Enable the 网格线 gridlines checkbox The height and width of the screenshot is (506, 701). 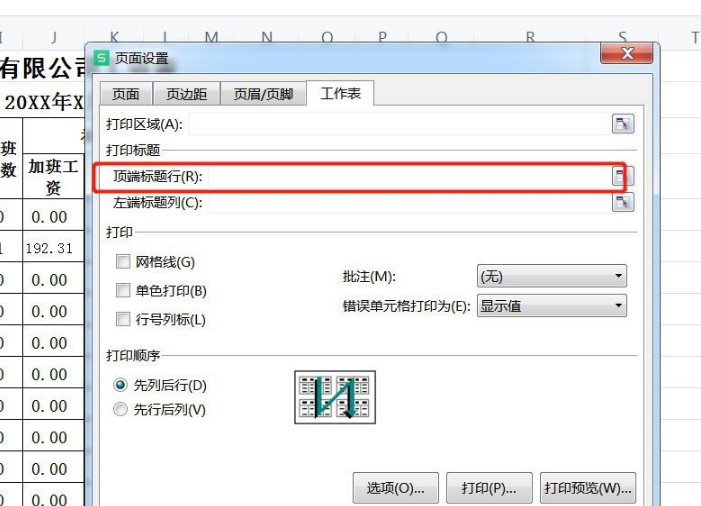pyautogui.click(x=124, y=262)
